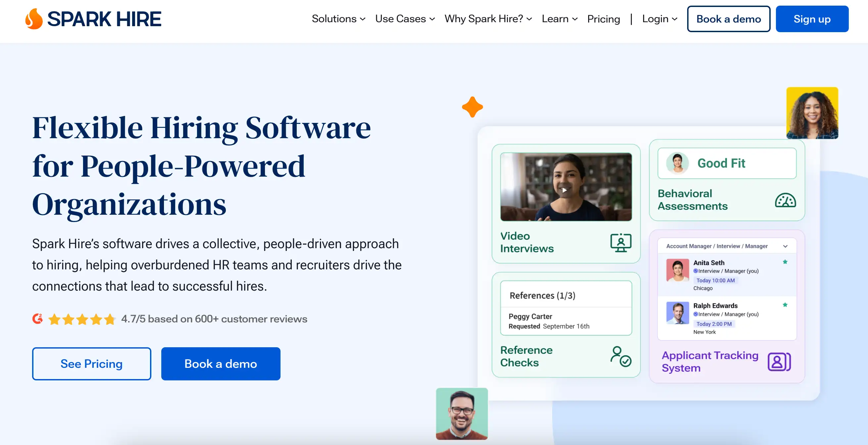This screenshot has height=445, width=868.
Task: Click the G2 review badge icon
Action: coord(37,318)
